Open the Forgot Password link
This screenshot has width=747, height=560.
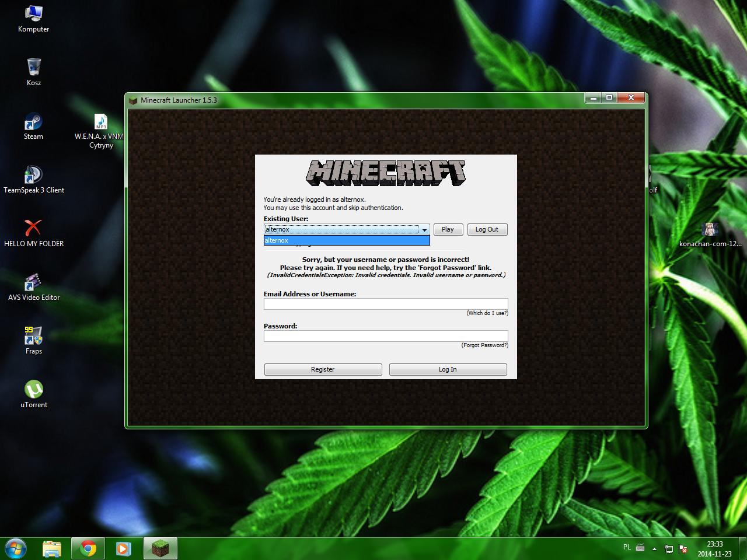click(484, 345)
